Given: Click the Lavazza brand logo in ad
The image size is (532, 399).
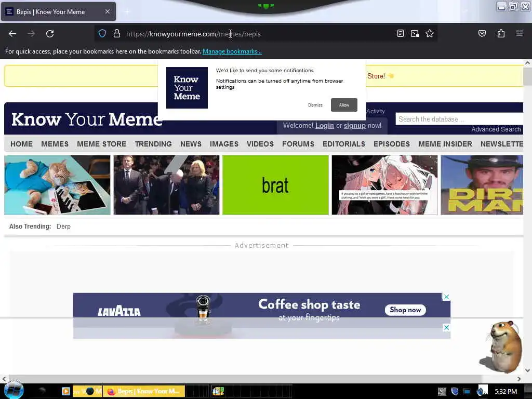Looking at the screenshot, I should (119, 311).
